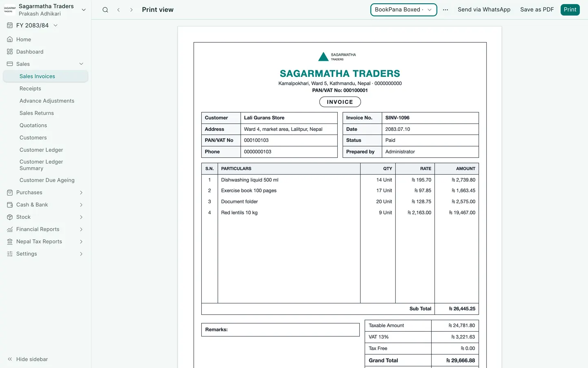Expand the Purchases section chevron
This screenshot has height=368, width=588.
pos(81,192)
